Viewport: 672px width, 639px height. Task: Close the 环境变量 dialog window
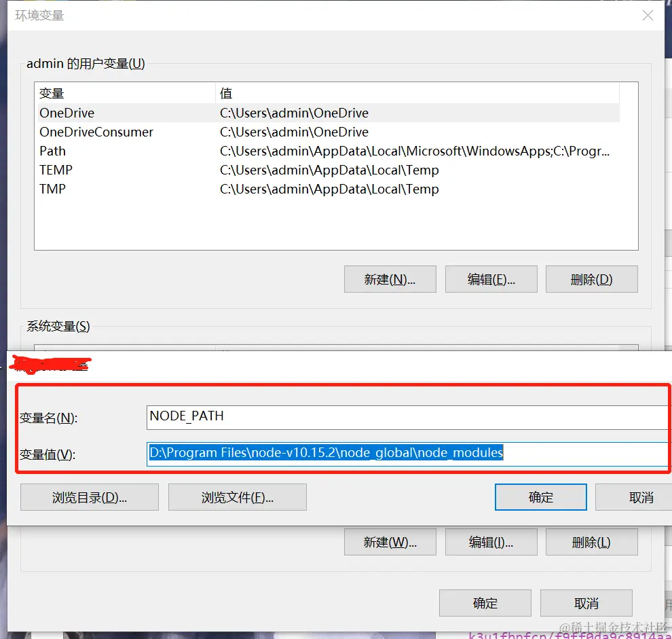pos(648,16)
